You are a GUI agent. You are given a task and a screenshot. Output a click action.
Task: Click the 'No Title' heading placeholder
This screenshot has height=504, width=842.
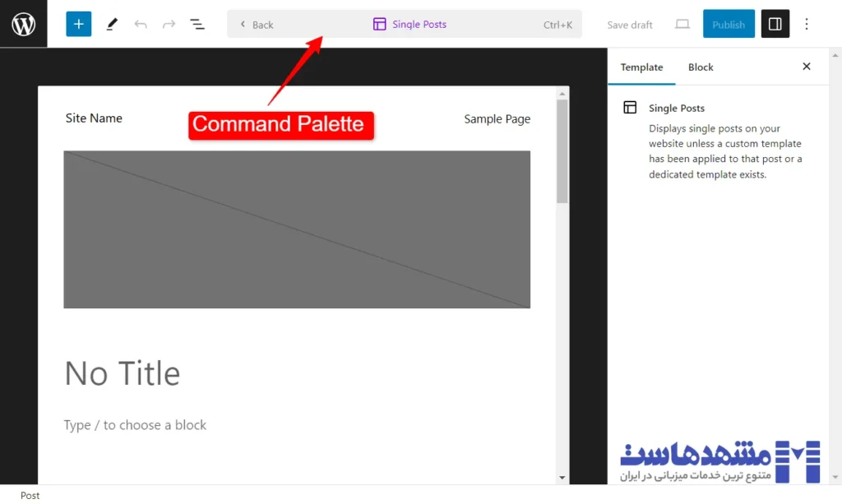[x=122, y=373]
